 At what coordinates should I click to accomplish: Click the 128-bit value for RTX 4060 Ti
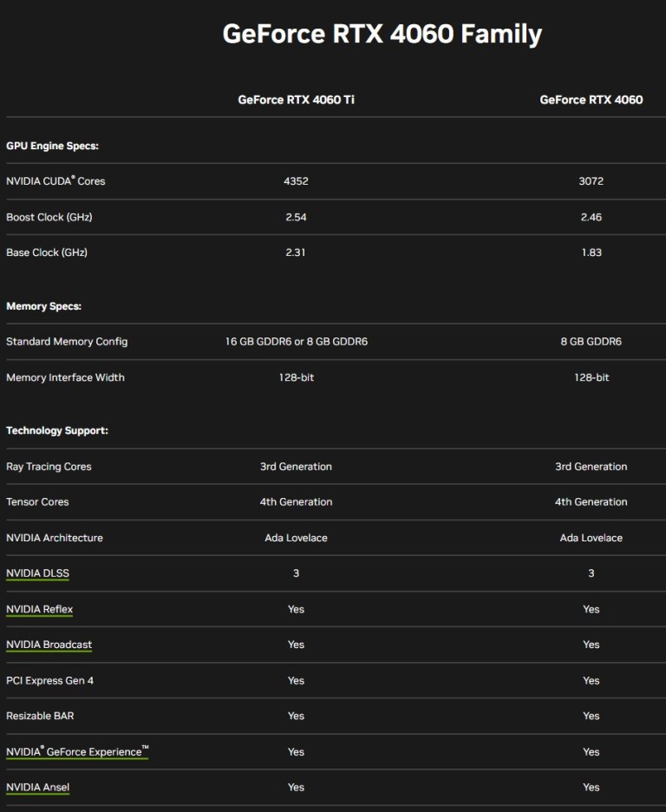point(296,377)
